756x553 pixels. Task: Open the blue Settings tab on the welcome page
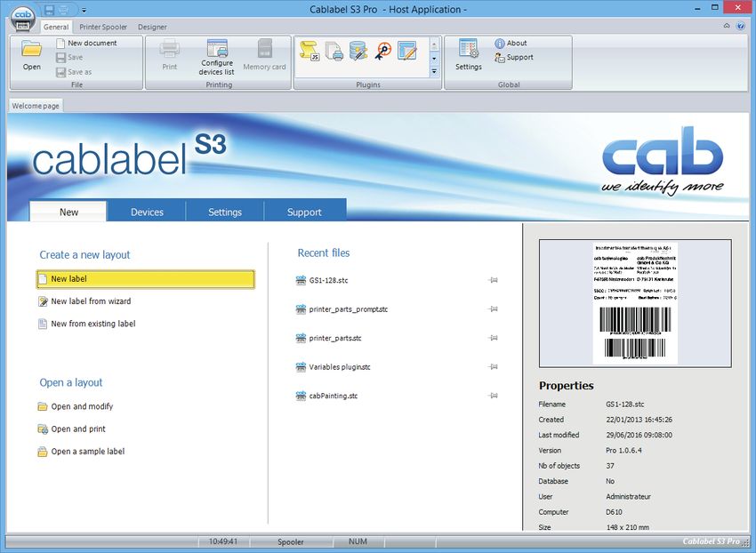(x=225, y=212)
